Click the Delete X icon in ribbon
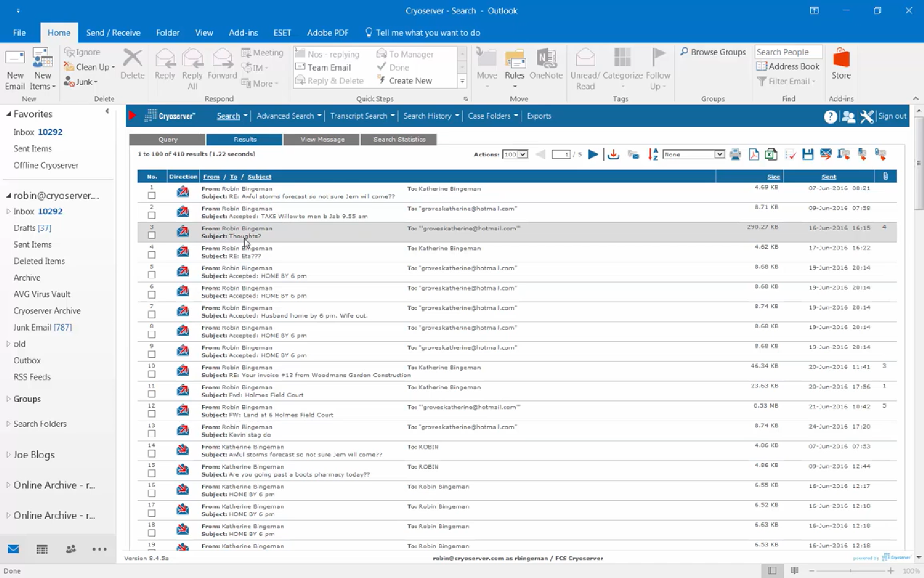Screen dimensions: 924x578 coord(132,58)
